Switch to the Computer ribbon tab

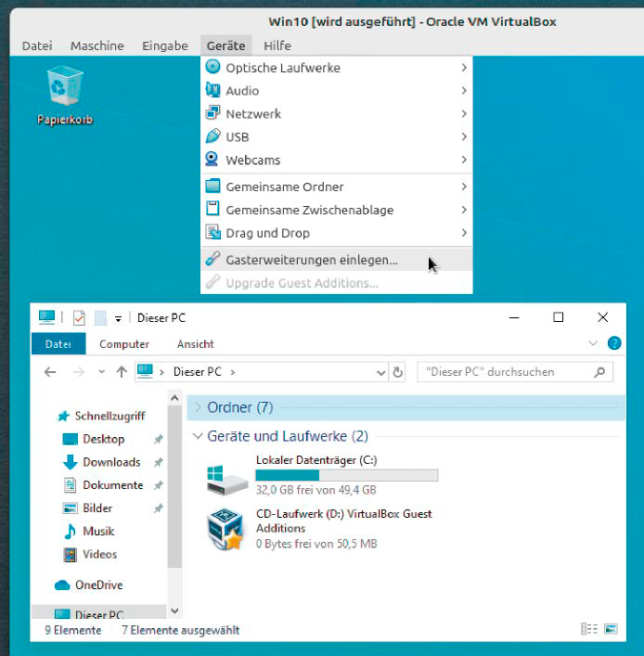(124, 344)
